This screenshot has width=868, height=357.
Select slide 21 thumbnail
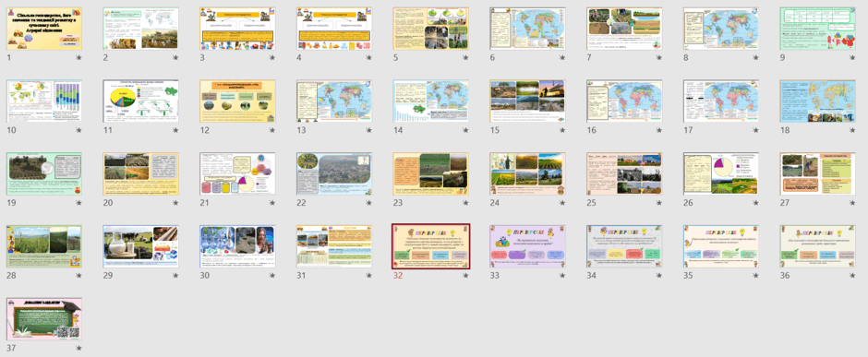pos(237,173)
